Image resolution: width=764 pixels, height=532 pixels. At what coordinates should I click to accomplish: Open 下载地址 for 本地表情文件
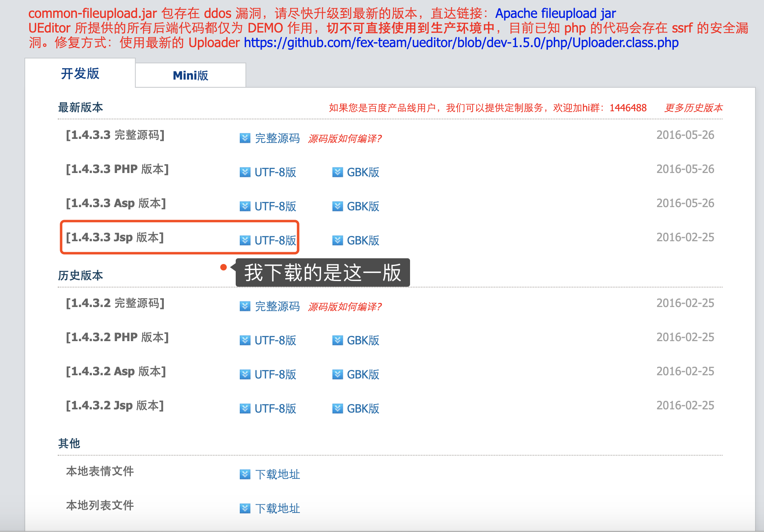pyautogui.click(x=278, y=474)
